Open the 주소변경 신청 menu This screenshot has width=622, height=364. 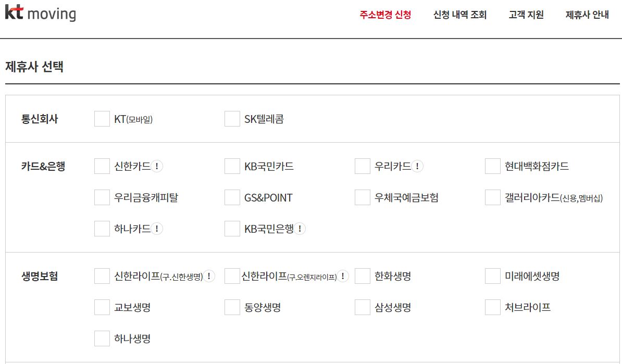click(385, 15)
